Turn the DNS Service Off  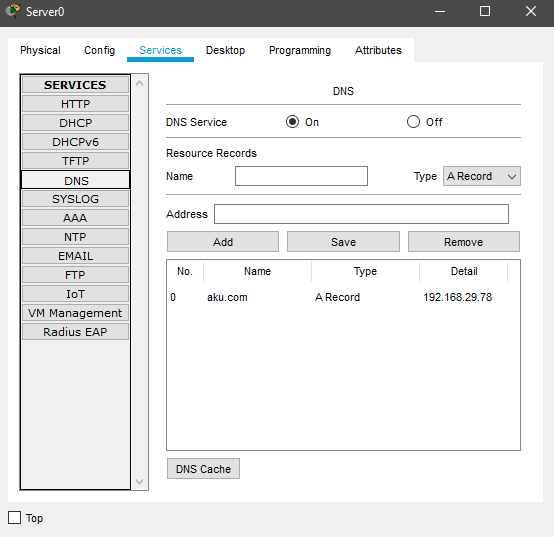coord(413,122)
